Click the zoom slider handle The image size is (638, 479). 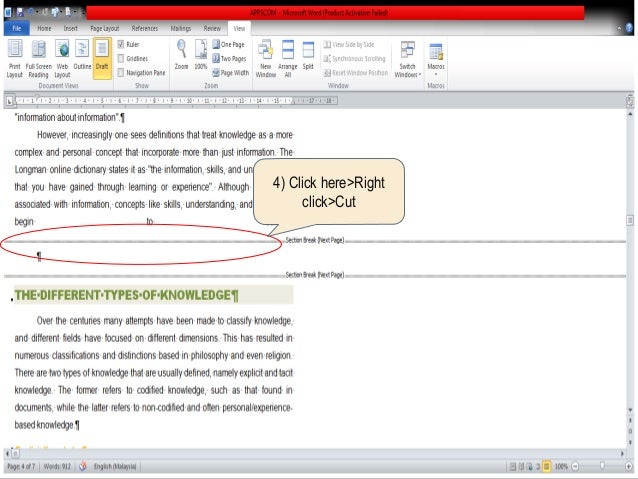pos(602,466)
